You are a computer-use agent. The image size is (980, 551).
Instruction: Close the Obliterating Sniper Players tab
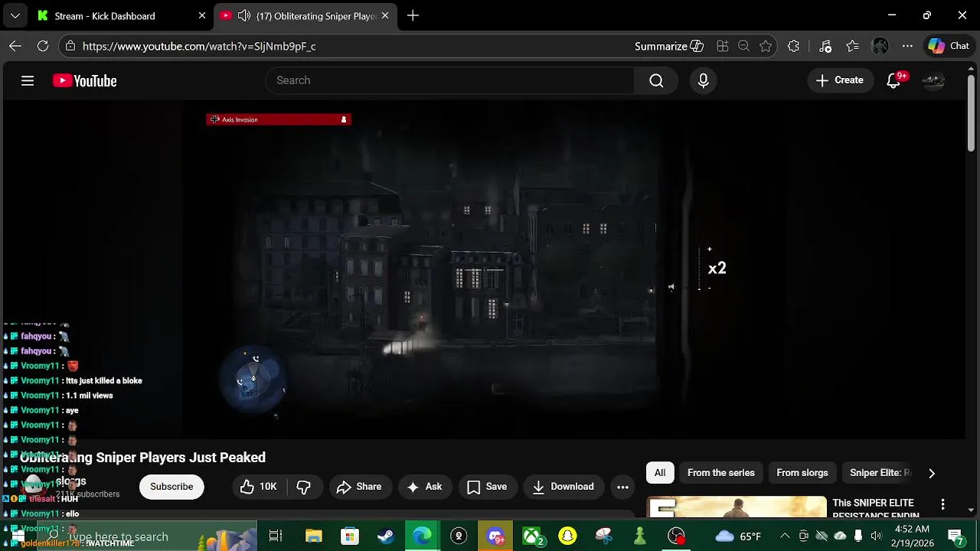(385, 15)
